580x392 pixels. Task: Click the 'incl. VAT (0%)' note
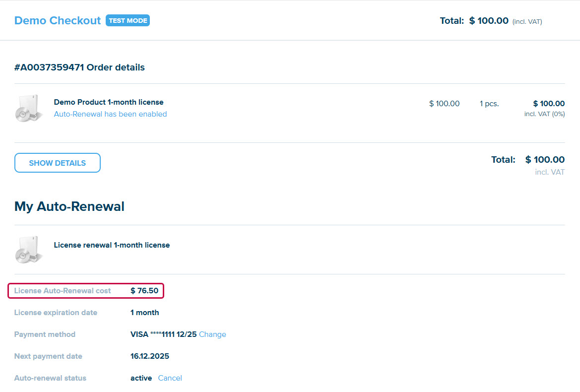pos(544,114)
